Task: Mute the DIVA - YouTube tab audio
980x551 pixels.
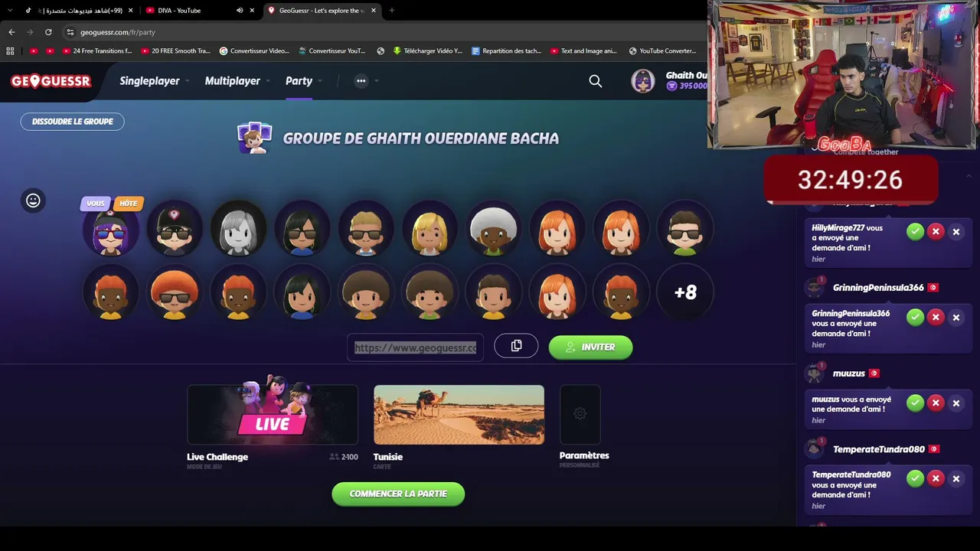Action: tap(240, 11)
